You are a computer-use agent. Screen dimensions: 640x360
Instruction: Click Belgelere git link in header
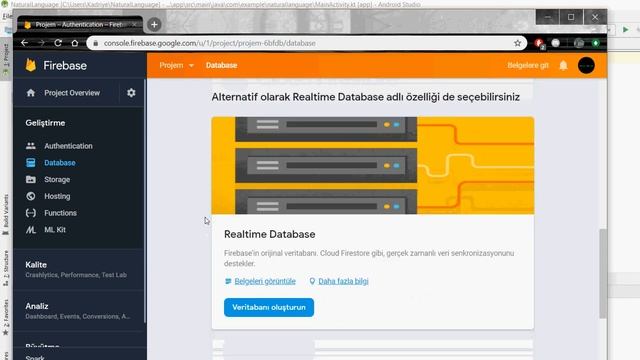pyautogui.click(x=528, y=65)
